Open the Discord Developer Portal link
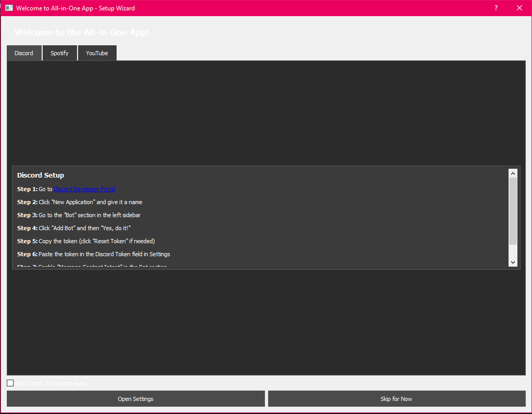Viewport: 532px width, 414px height. pos(84,189)
